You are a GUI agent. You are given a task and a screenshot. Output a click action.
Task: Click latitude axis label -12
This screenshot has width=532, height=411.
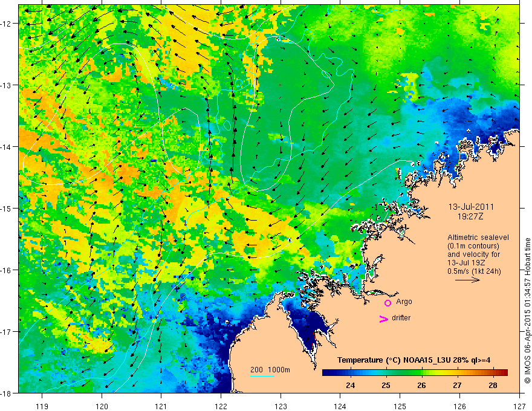[6, 24]
